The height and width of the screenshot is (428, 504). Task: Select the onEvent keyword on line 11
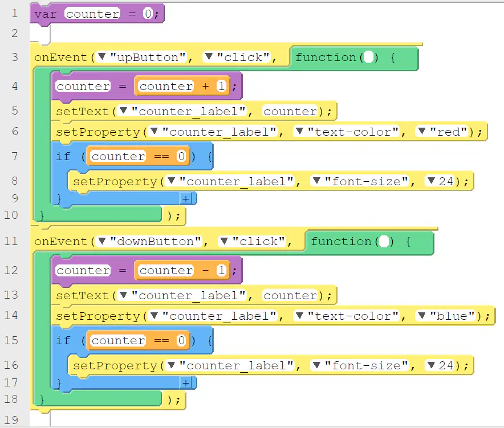pyautogui.click(x=61, y=241)
